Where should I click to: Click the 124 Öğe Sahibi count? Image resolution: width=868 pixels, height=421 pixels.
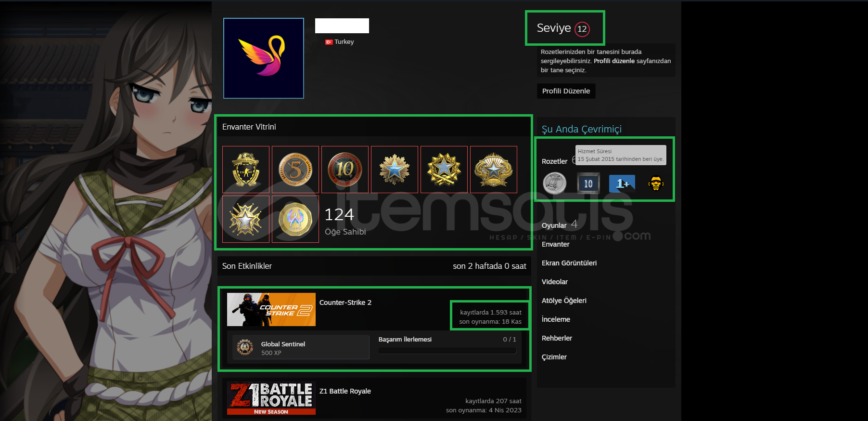point(345,221)
